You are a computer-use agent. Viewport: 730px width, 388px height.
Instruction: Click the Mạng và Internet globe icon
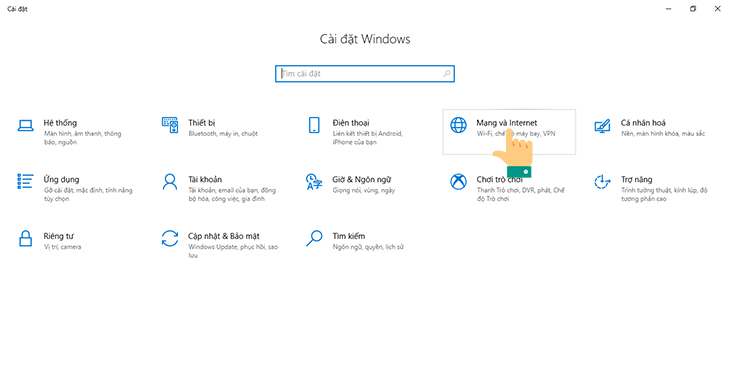tap(459, 125)
